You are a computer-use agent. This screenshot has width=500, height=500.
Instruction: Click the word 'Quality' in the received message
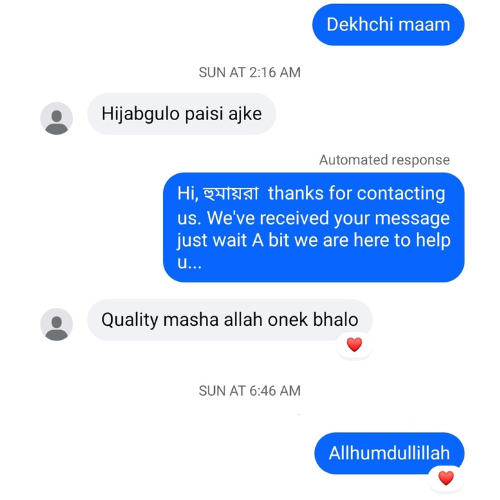coord(130,320)
